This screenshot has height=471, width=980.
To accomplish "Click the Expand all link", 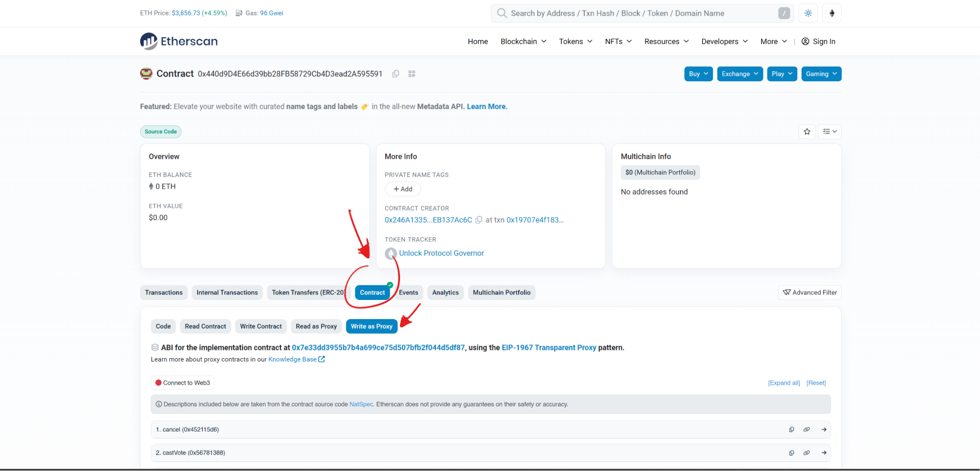I will pos(784,383).
